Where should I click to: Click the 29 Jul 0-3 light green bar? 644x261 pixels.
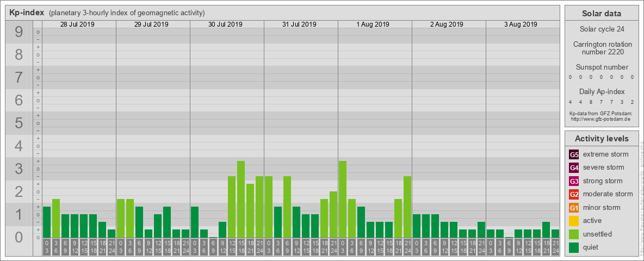click(121, 219)
